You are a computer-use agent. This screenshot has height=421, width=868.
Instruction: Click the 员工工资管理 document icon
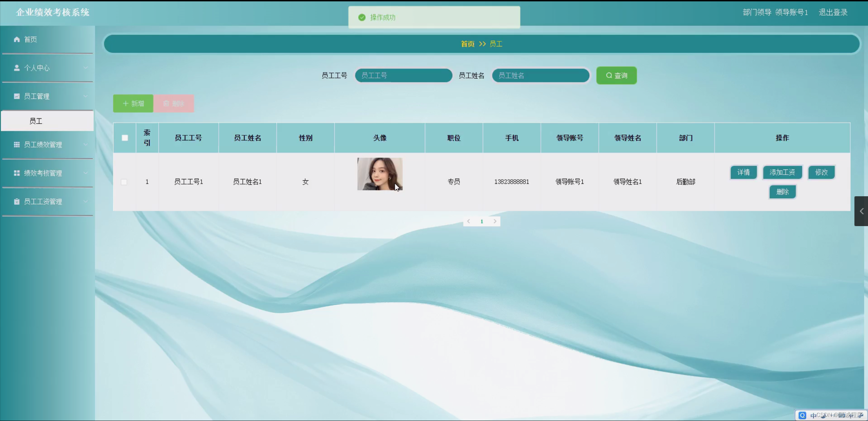pyautogui.click(x=16, y=201)
